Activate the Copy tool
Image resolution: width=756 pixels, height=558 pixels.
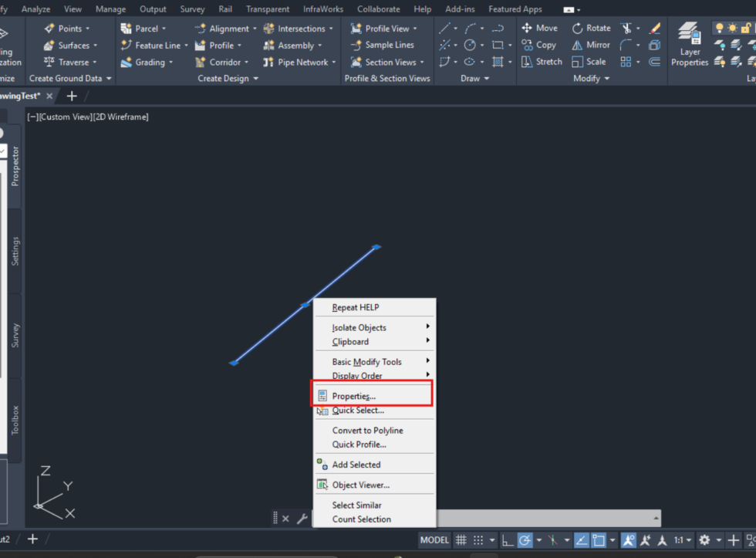[539, 45]
